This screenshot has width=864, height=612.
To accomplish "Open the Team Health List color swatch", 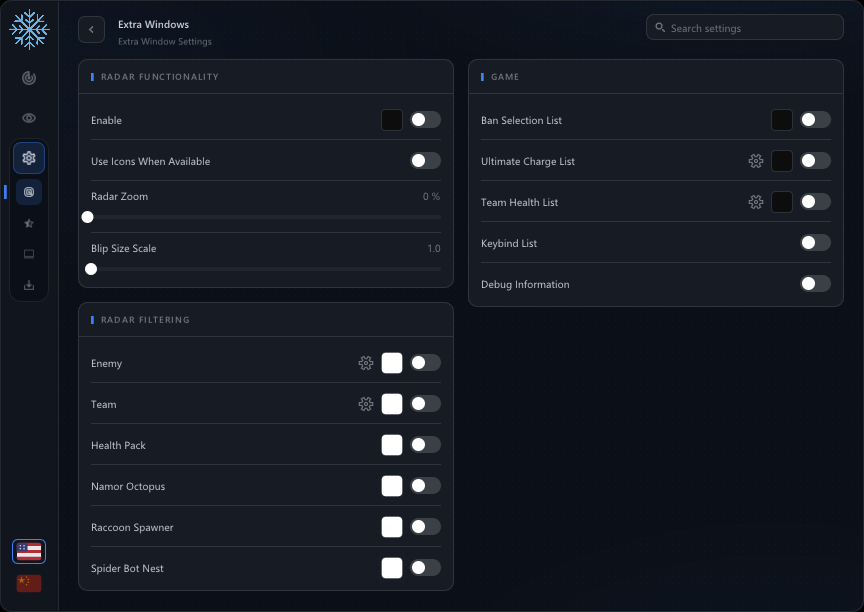I will (x=782, y=202).
